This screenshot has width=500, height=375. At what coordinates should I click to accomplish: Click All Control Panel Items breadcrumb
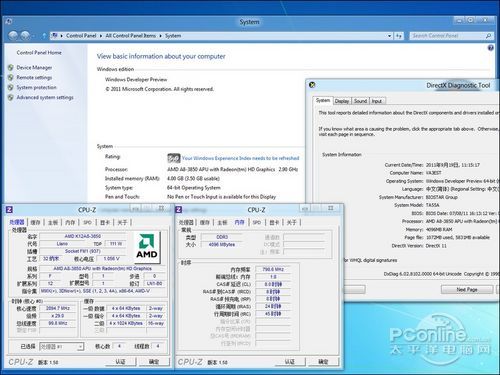pyautogui.click(x=131, y=36)
